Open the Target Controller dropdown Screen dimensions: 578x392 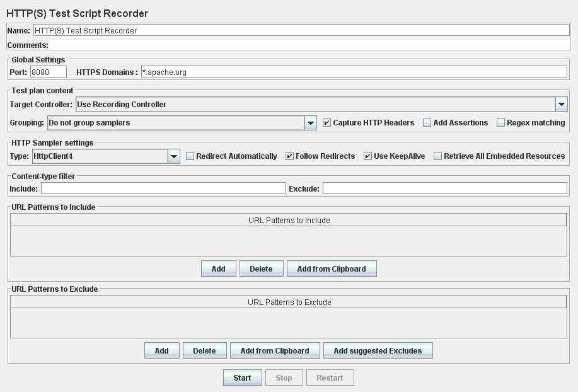click(x=561, y=105)
